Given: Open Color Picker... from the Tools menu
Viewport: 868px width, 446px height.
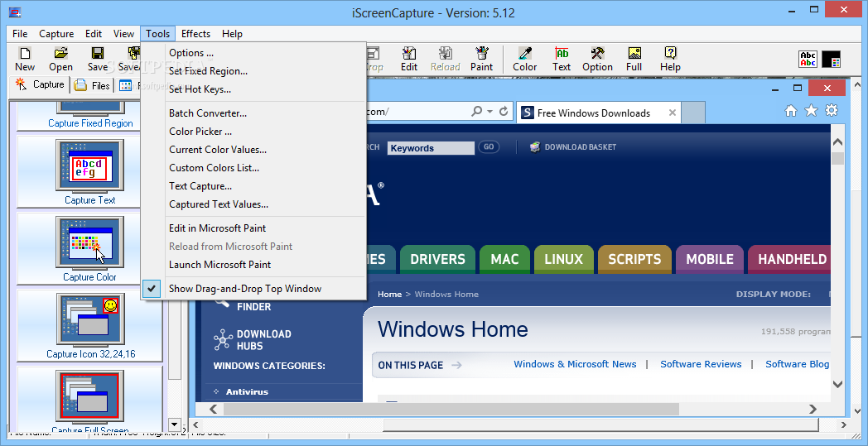Looking at the screenshot, I should point(253,131).
